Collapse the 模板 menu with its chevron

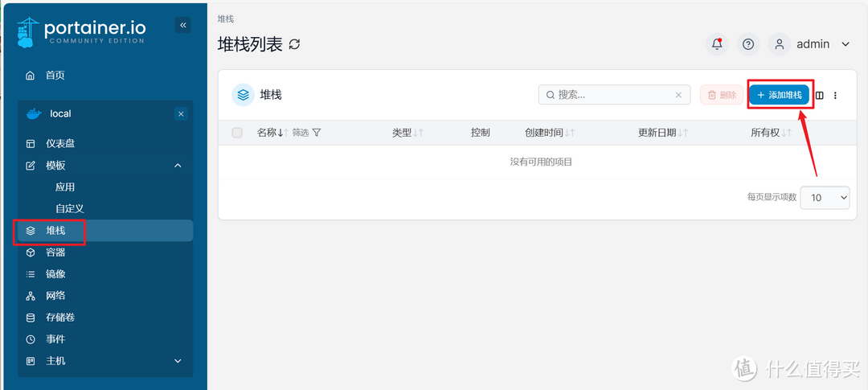[x=178, y=166]
